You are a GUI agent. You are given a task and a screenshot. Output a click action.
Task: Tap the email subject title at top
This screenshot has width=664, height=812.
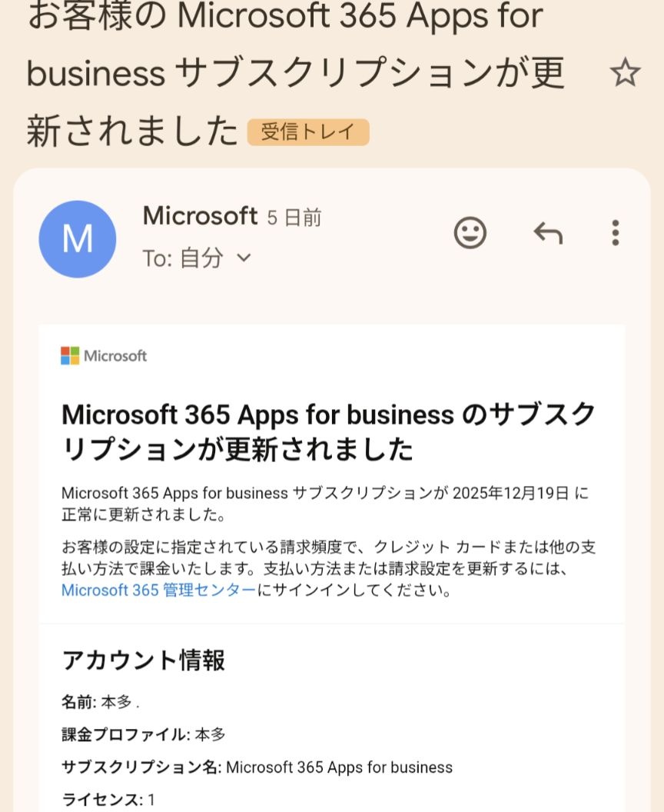click(295, 74)
